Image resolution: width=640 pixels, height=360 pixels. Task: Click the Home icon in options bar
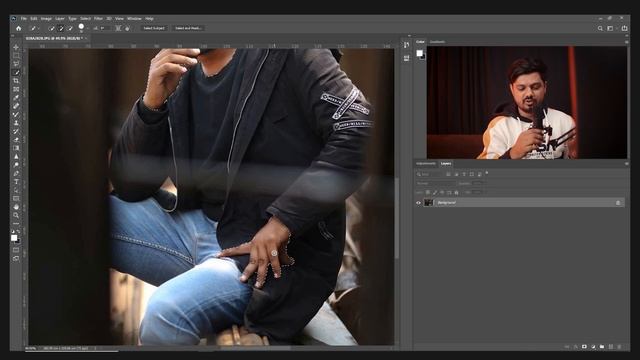(x=18, y=28)
